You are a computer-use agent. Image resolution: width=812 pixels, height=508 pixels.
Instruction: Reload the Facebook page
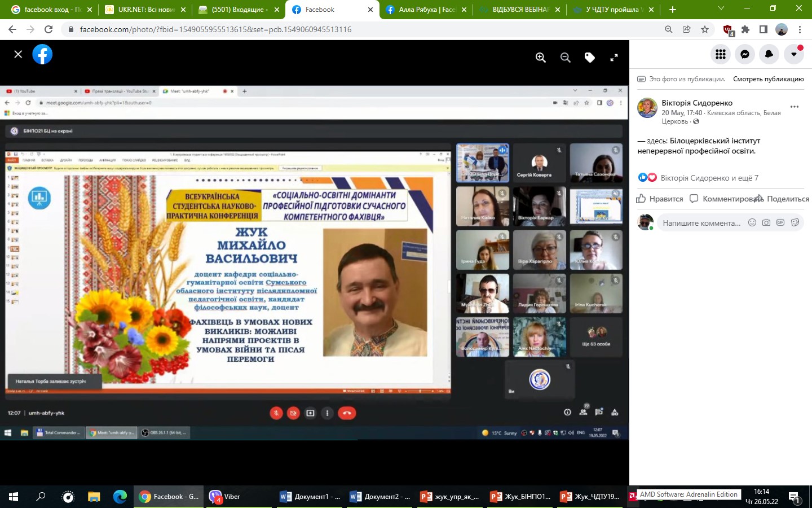coord(48,29)
